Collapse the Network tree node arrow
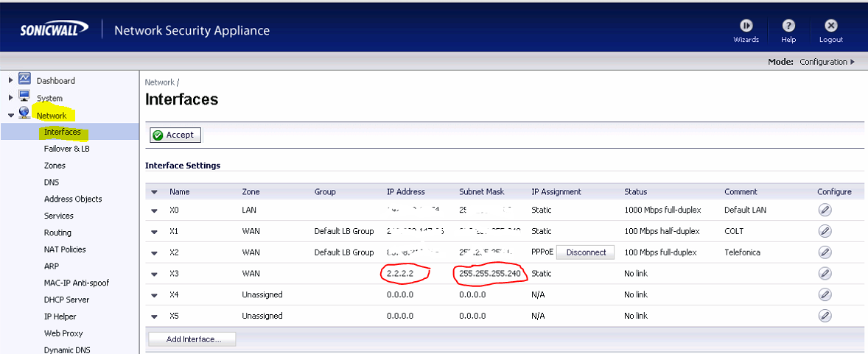The image size is (868, 354). point(10,116)
